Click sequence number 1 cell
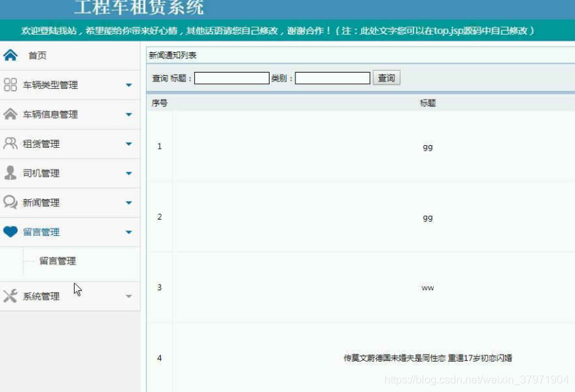The image size is (575, 392). [160, 146]
